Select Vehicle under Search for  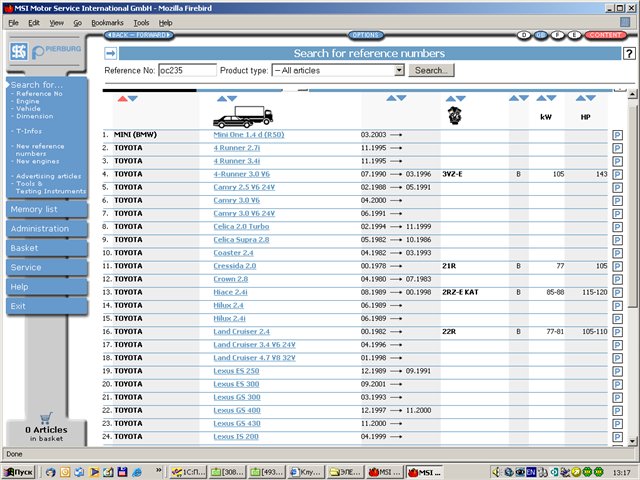(28, 109)
